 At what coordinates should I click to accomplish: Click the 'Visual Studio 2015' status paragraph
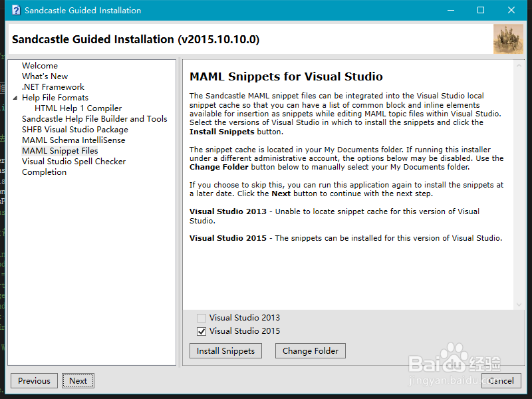pyautogui.click(x=346, y=238)
